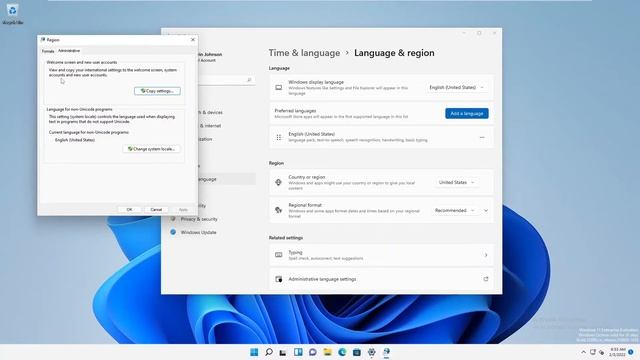
Task: Click the network tray icon
Action: click(593, 352)
